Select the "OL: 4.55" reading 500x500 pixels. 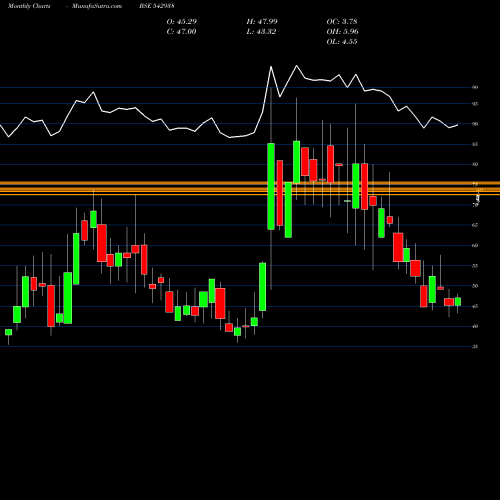pyautogui.click(x=342, y=41)
